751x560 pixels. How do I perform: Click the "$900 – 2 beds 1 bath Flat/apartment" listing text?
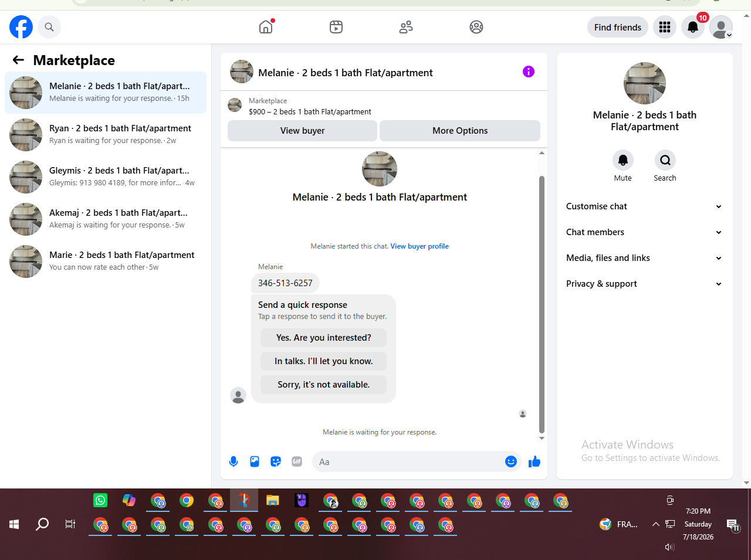click(x=310, y=111)
